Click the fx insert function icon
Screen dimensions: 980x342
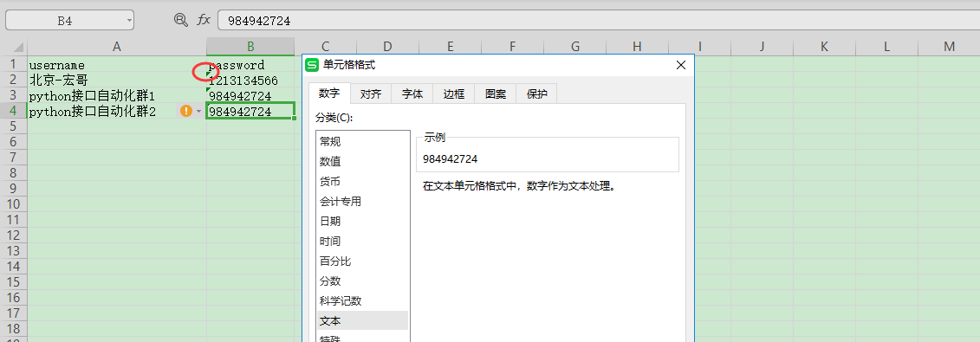(x=204, y=20)
